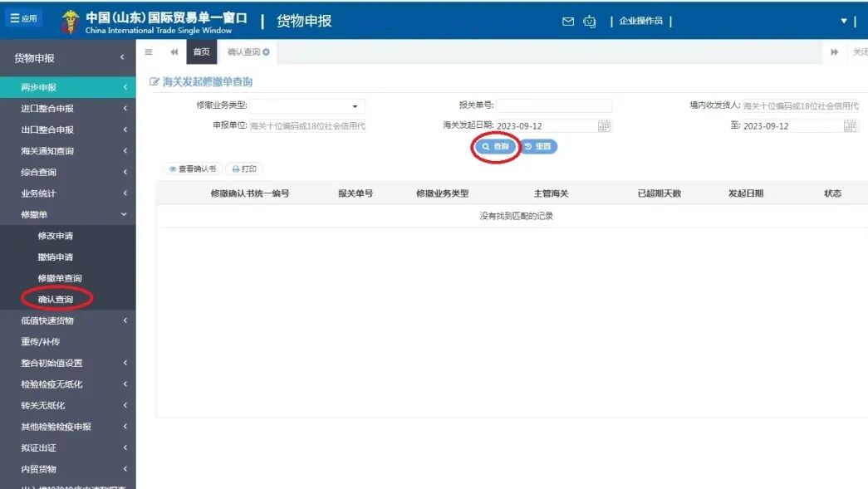Click the 申报单位 input field
868x489 pixels.
(x=307, y=125)
